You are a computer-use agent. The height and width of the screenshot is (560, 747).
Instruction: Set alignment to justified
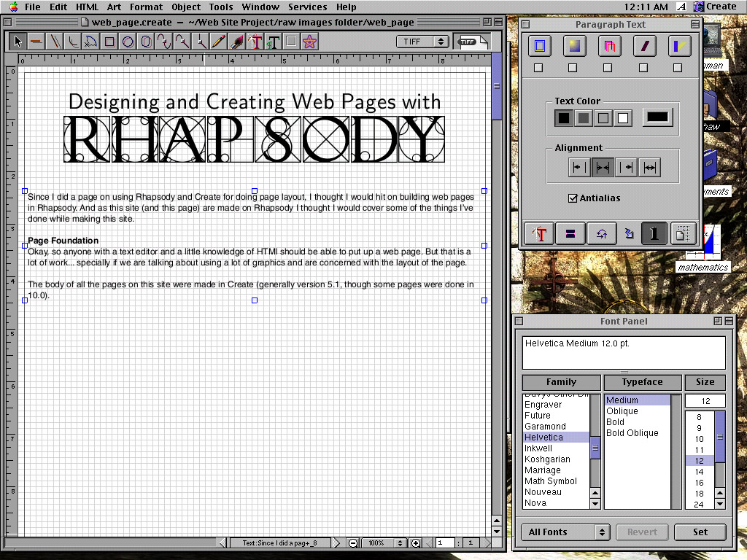coord(649,168)
